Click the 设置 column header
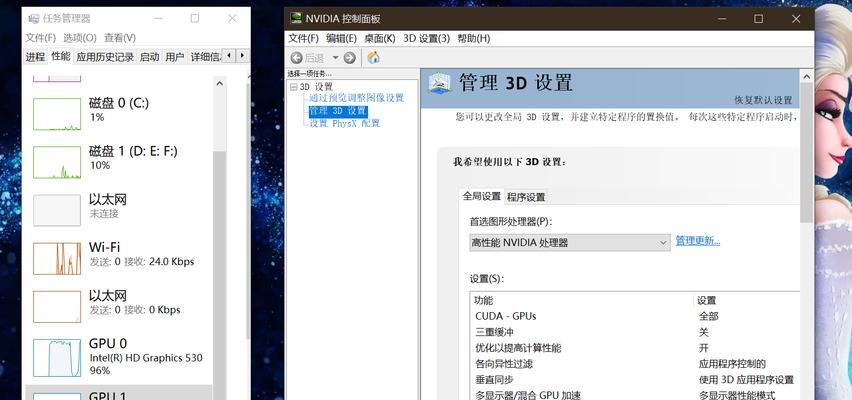Screen dimensions: 852x400 [x=747, y=300]
